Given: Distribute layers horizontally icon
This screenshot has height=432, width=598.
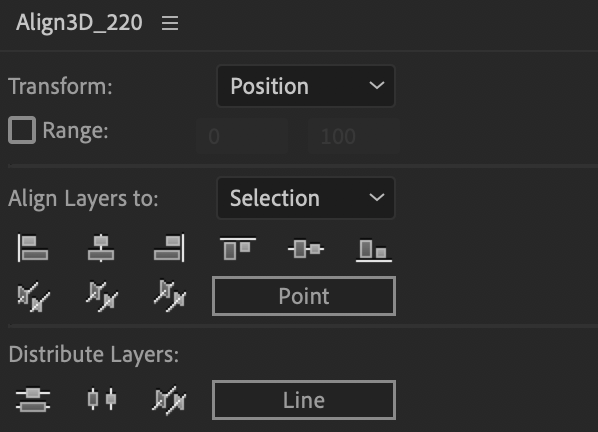Looking at the screenshot, I should point(101,399).
